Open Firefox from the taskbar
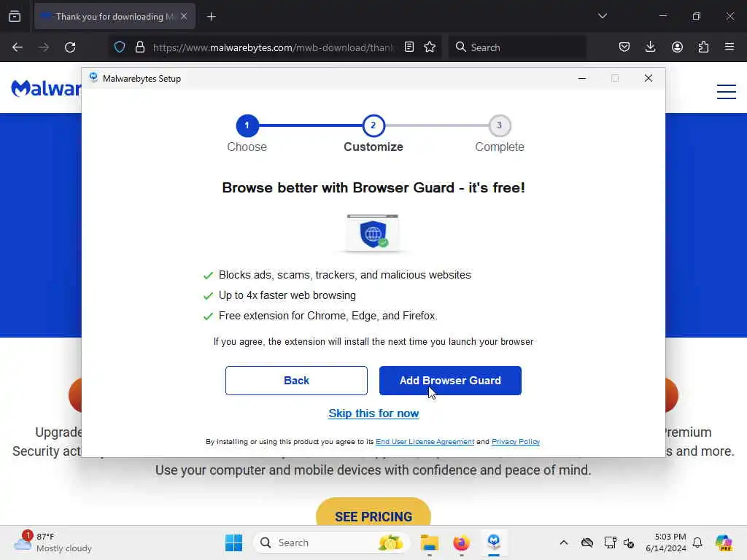 click(x=461, y=542)
